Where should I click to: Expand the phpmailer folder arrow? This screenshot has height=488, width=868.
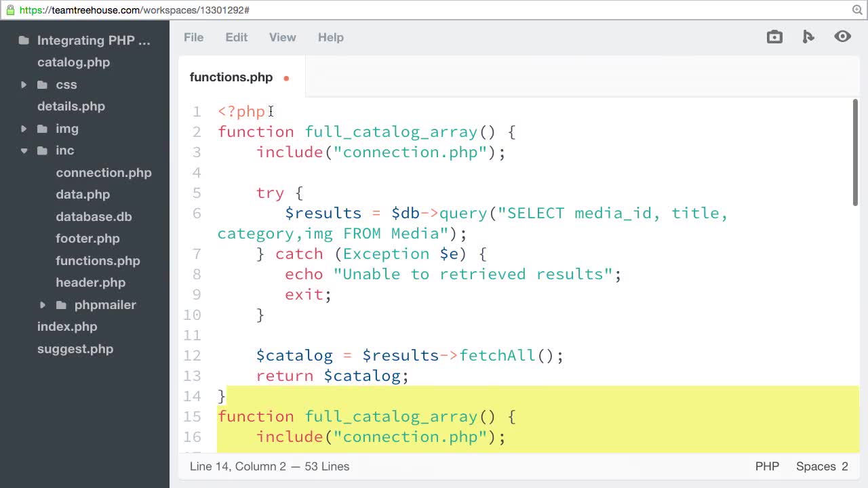(x=43, y=305)
